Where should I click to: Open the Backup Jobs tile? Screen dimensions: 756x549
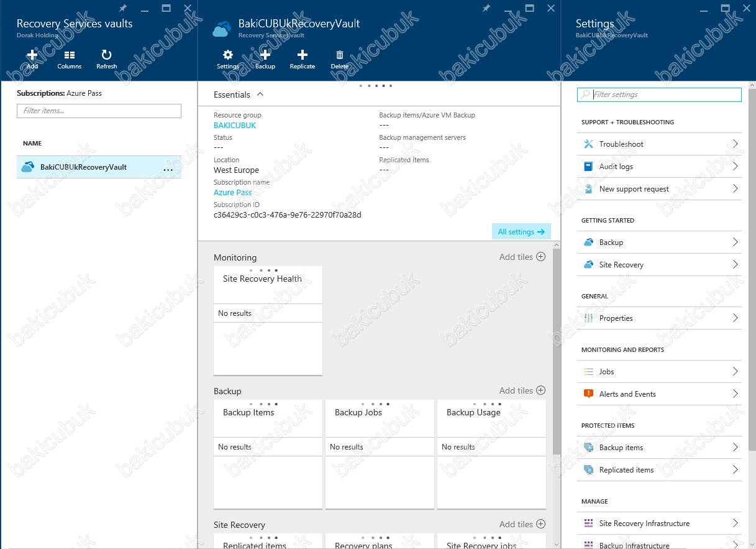[x=380, y=454]
